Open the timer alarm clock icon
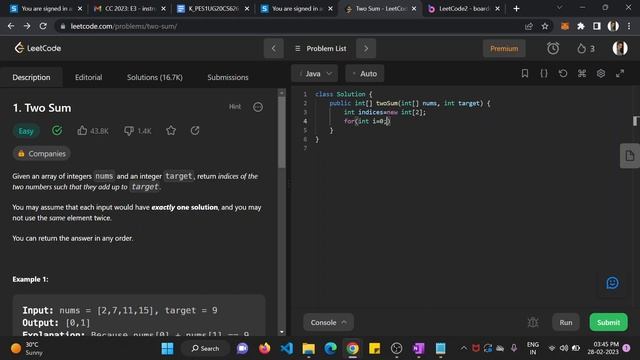 (553, 49)
